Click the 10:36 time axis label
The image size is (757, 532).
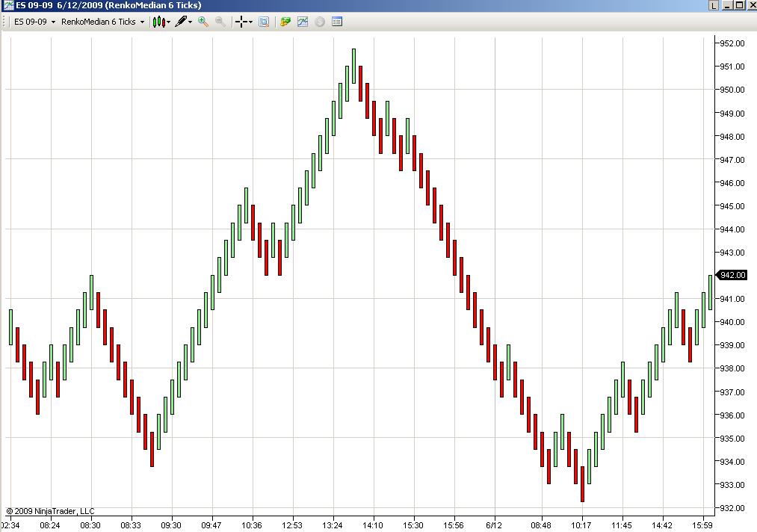252,525
